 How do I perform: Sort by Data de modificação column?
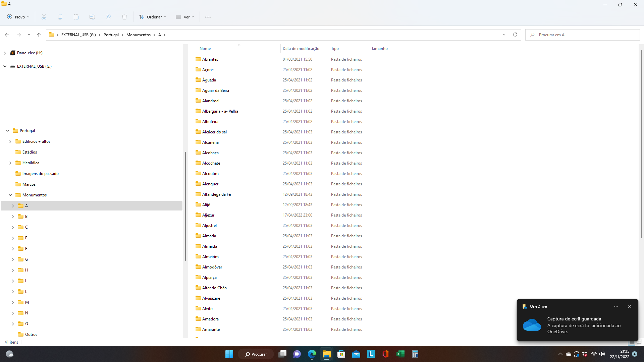(301, 49)
